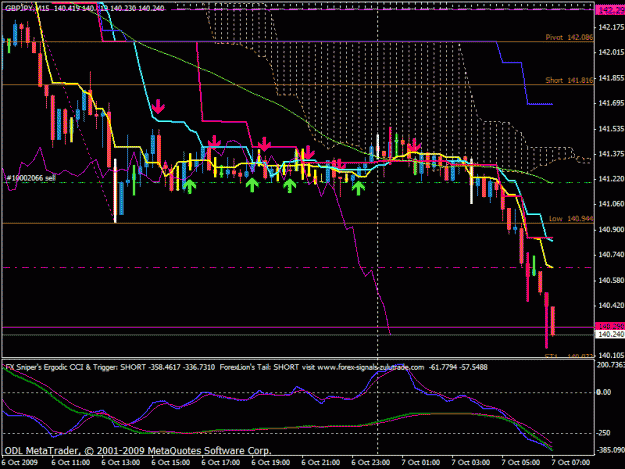The width and height of the screenshot is (625, 469).
Task: Click the Short 141.816 label
Action: [569, 80]
